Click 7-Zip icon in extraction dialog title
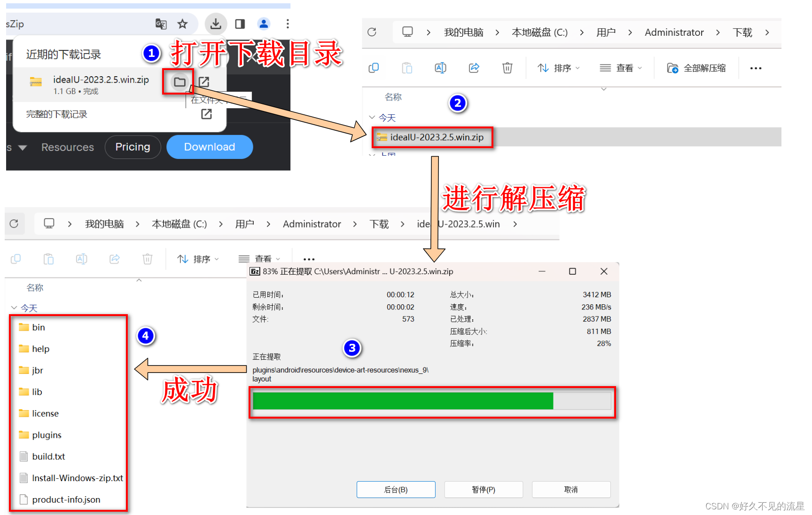812x515 pixels. [x=255, y=271]
